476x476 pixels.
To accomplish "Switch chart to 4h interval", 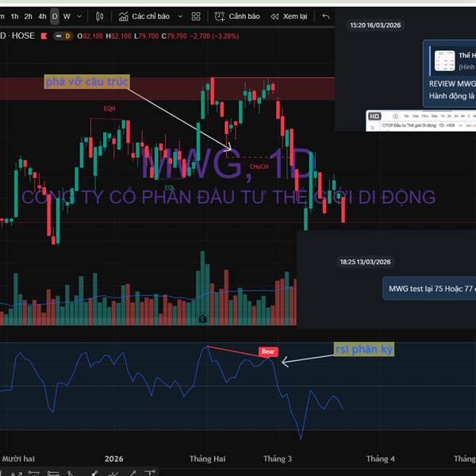I will 42,17.
